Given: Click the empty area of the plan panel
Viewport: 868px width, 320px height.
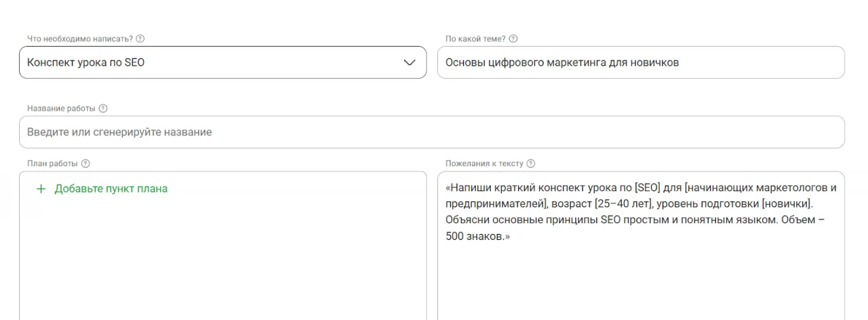Looking at the screenshot, I should [222, 264].
